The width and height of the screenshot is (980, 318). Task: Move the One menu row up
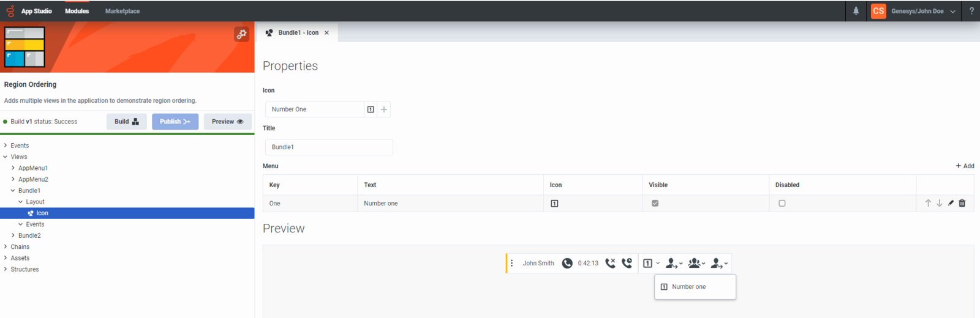928,203
